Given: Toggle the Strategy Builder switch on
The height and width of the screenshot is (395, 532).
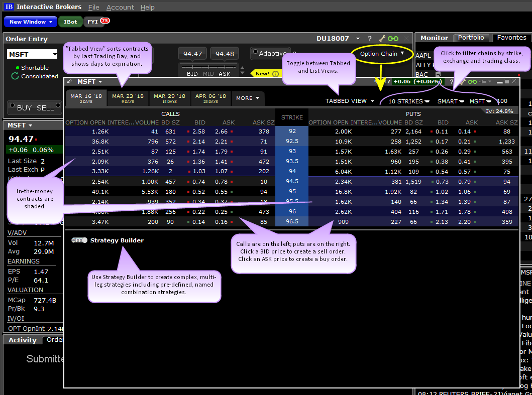Looking at the screenshot, I should 79,240.
